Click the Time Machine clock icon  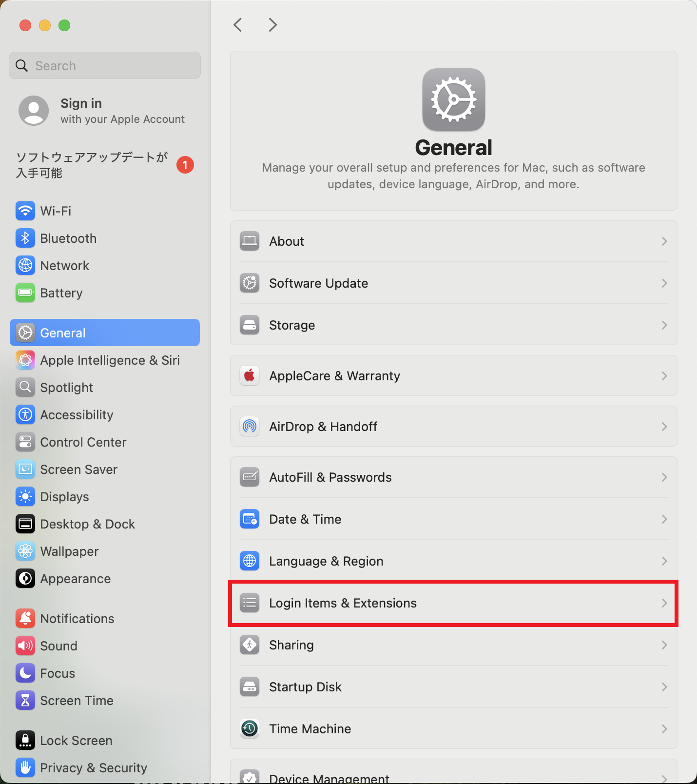click(250, 728)
